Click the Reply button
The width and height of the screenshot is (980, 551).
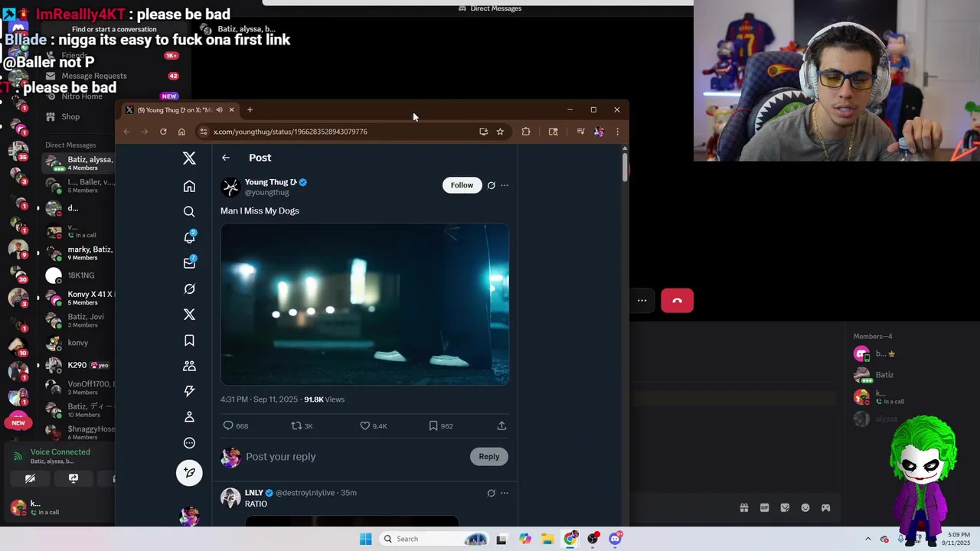click(488, 456)
